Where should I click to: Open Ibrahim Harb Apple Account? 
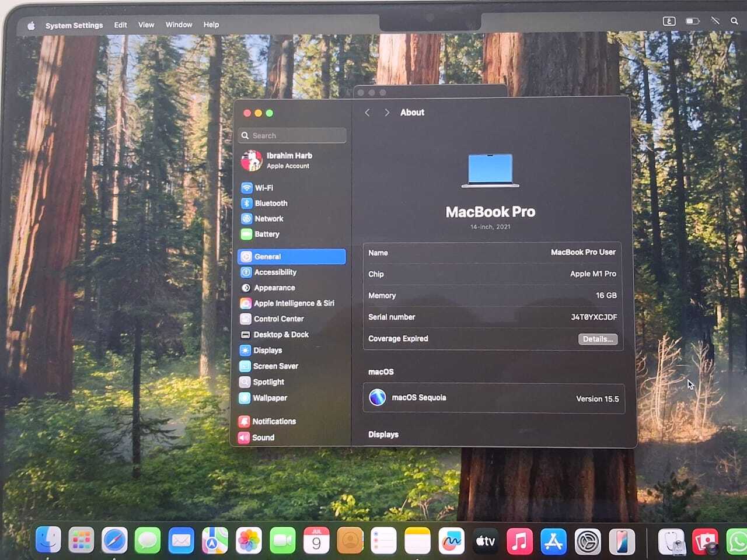click(289, 160)
